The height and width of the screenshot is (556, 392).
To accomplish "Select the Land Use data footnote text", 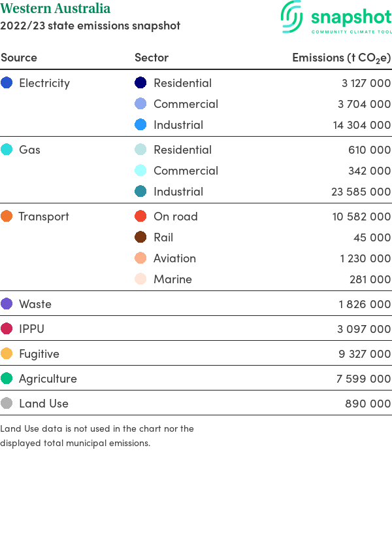I will [x=97, y=436].
